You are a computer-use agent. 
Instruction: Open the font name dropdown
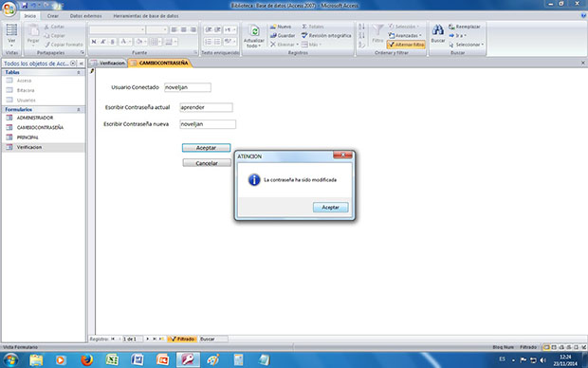point(142,29)
